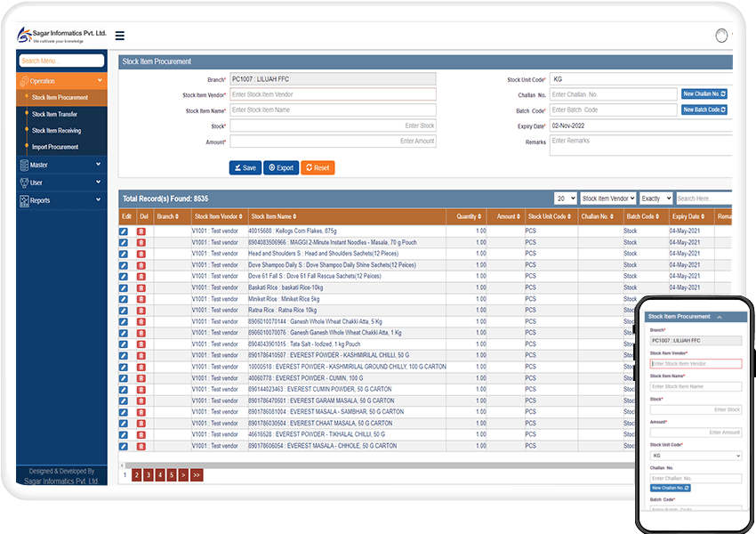Edit the EVEREST CUMIN POWDER 50 G row

[124, 390]
